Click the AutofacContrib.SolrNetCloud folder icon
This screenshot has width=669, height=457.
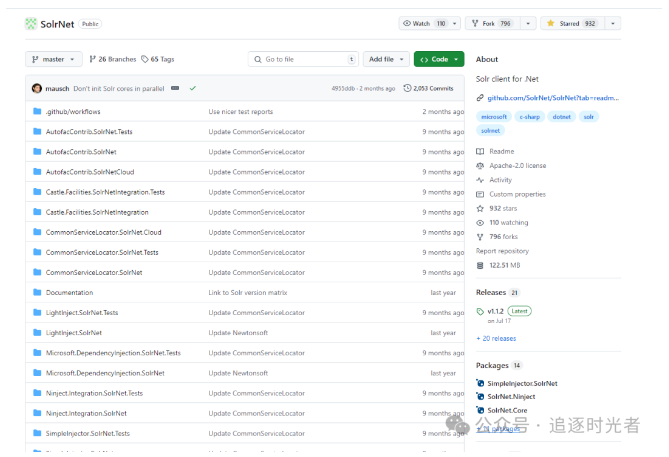pyautogui.click(x=37, y=172)
